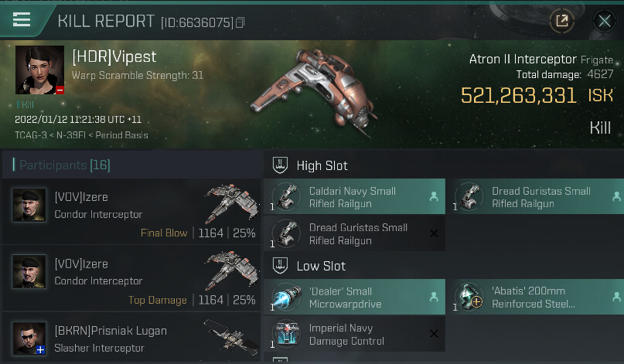Toggle the person marker on Caldari Navy Railgun
This screenshot has width=624, height=364.
433,197
